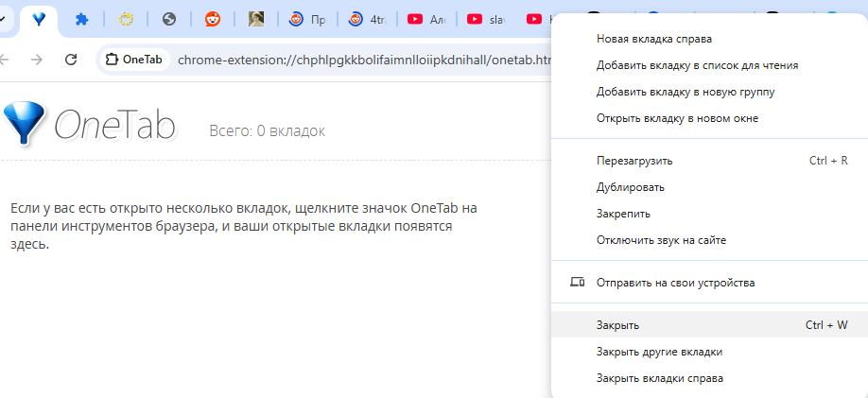Go forward with the browser forward arrow

37,60
